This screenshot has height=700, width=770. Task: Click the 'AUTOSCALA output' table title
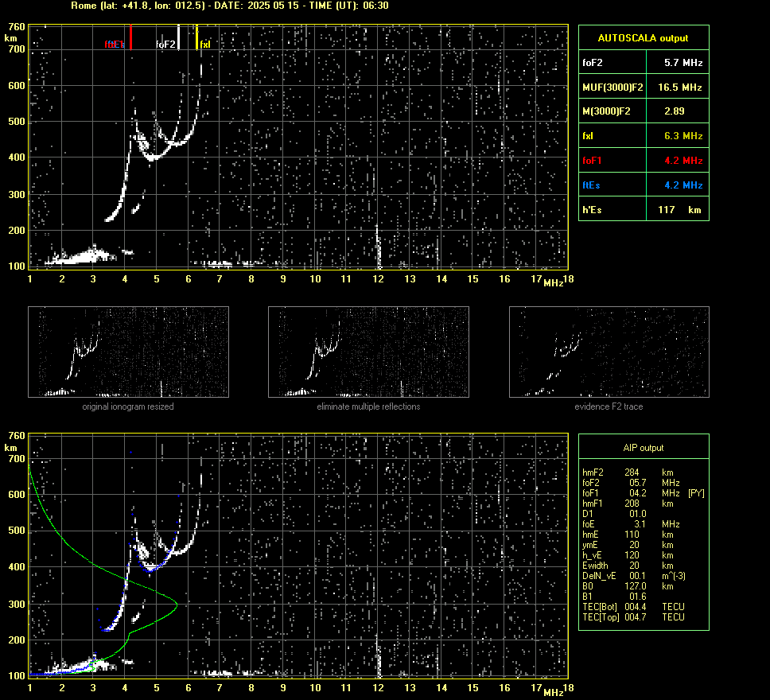click(643, 38)
